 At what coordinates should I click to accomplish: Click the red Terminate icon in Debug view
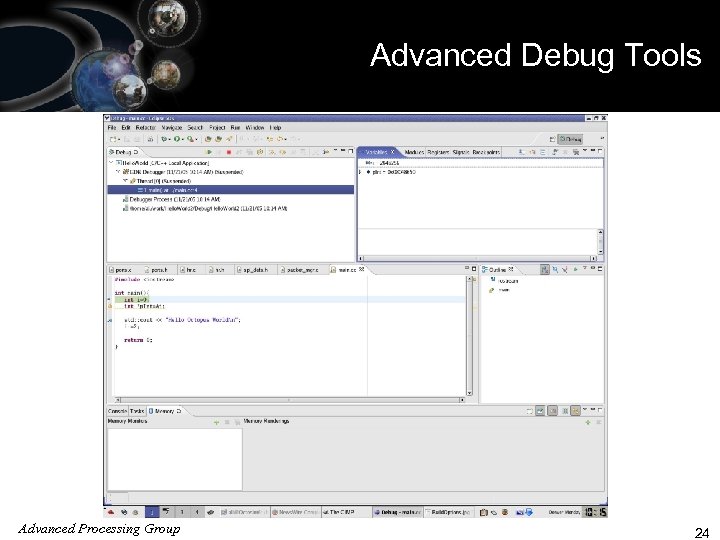pyautogui.click(x=229, y=152)
